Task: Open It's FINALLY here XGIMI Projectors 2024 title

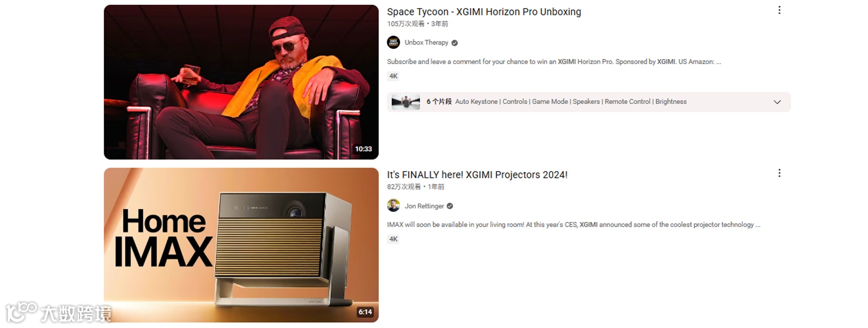Action: point(477,175)
